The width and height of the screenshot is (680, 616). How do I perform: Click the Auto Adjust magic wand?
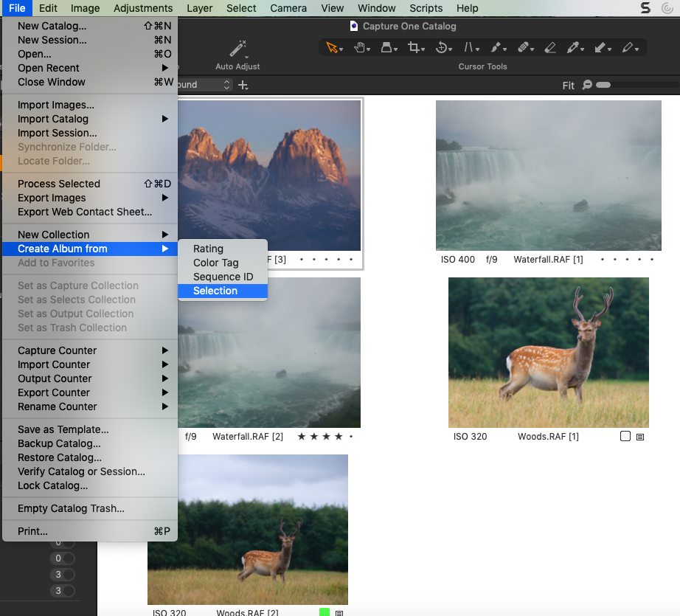click(x=237, y=49)
